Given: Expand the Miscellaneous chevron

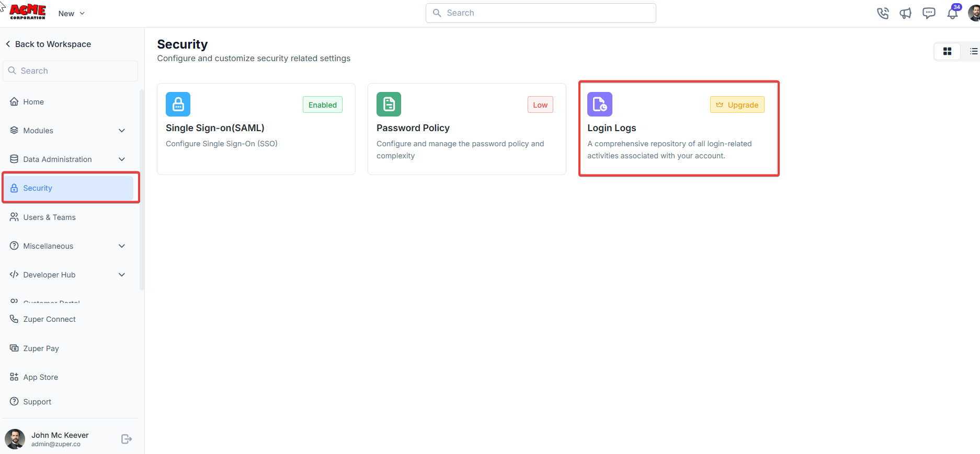Looking at the screenshot, I should coord(122,246).
